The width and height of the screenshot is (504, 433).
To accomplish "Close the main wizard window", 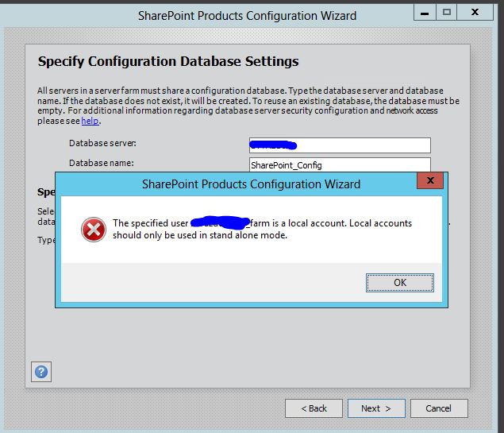I will (x=475, y=13).
